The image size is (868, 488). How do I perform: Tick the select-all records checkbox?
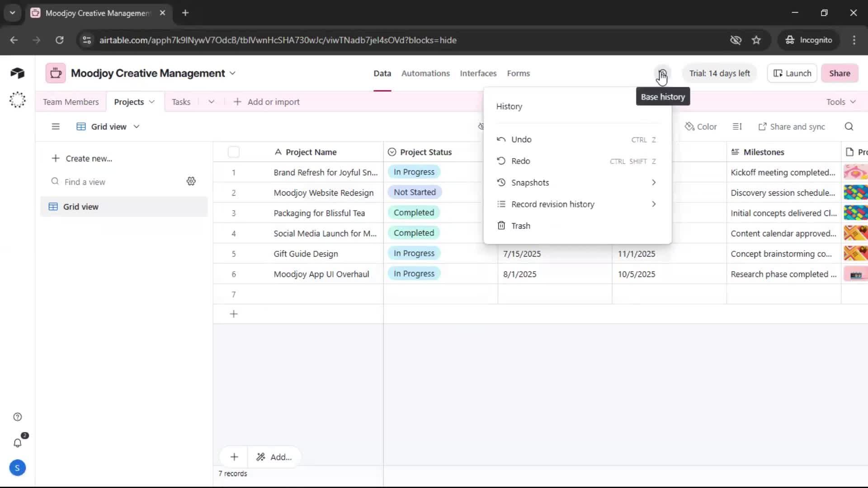(x=234, y=152)
